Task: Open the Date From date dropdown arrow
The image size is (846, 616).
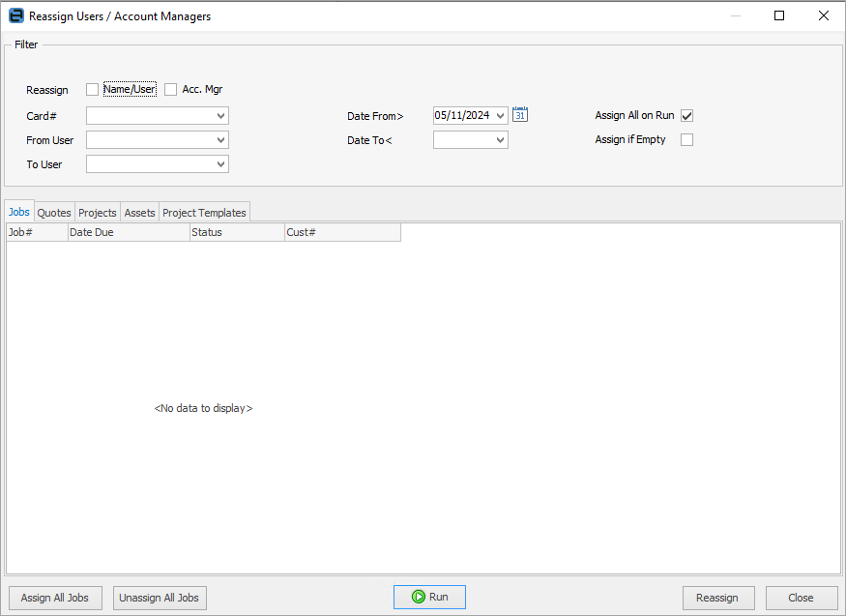Action: [x=500, y=115]
